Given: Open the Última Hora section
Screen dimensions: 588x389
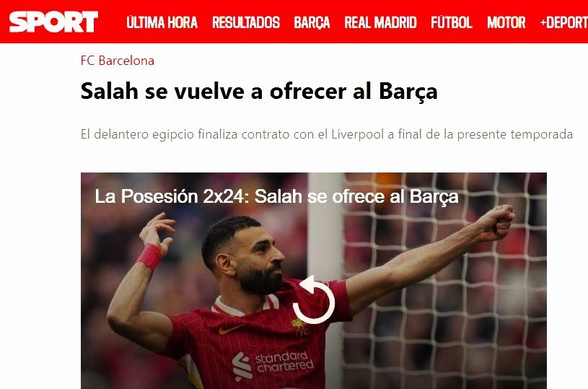Looking at the screenshot, I should click(x=162, y=22).
